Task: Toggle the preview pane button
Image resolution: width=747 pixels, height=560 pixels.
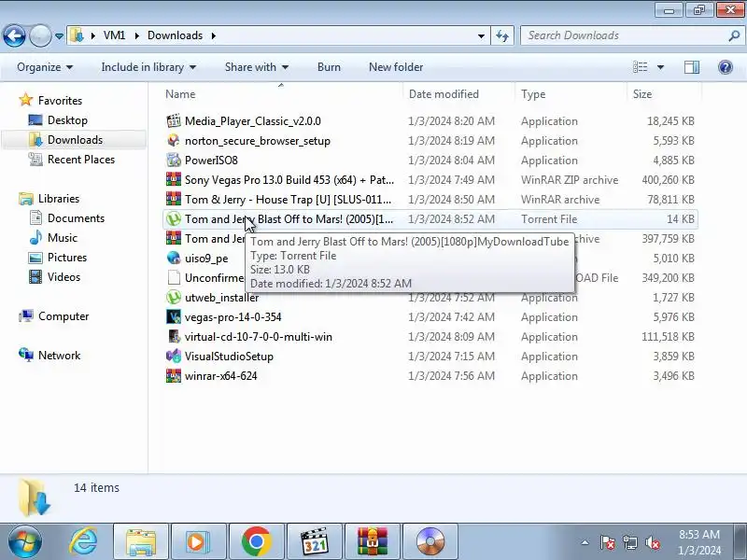Action: click(692, 67)
